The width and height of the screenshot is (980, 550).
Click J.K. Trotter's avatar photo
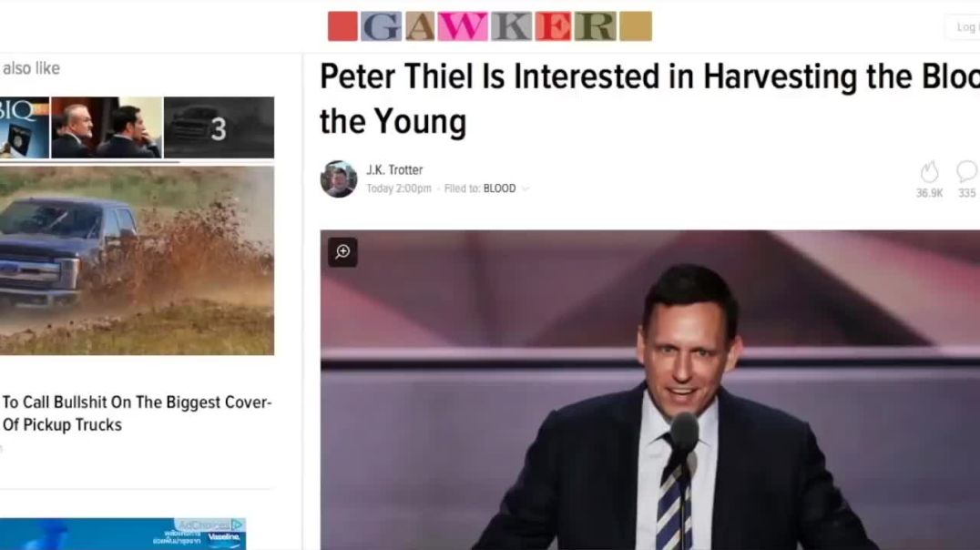click(339, 178)
